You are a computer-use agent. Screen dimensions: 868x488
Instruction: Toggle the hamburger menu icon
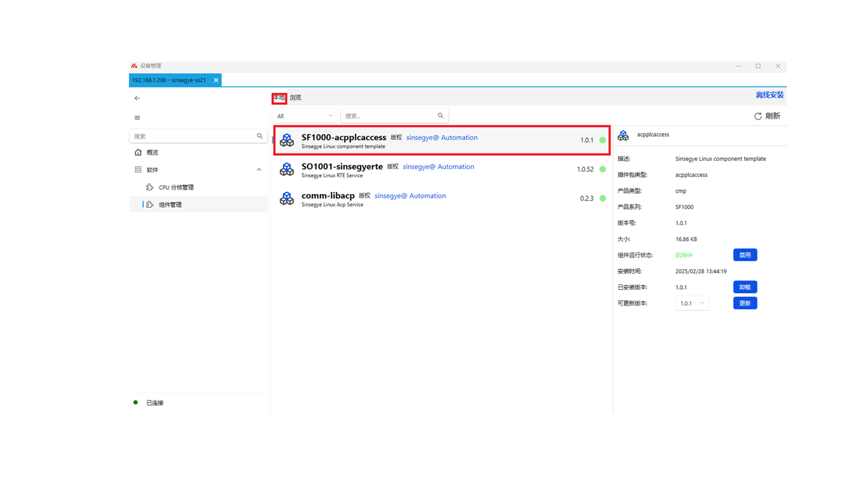[137, 118]
